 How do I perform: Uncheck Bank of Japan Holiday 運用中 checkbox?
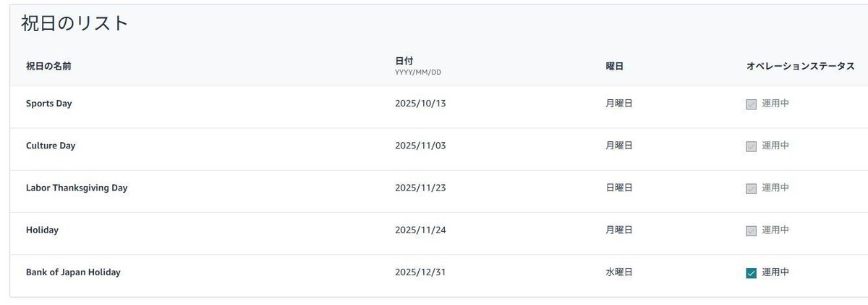pos(751,273)
